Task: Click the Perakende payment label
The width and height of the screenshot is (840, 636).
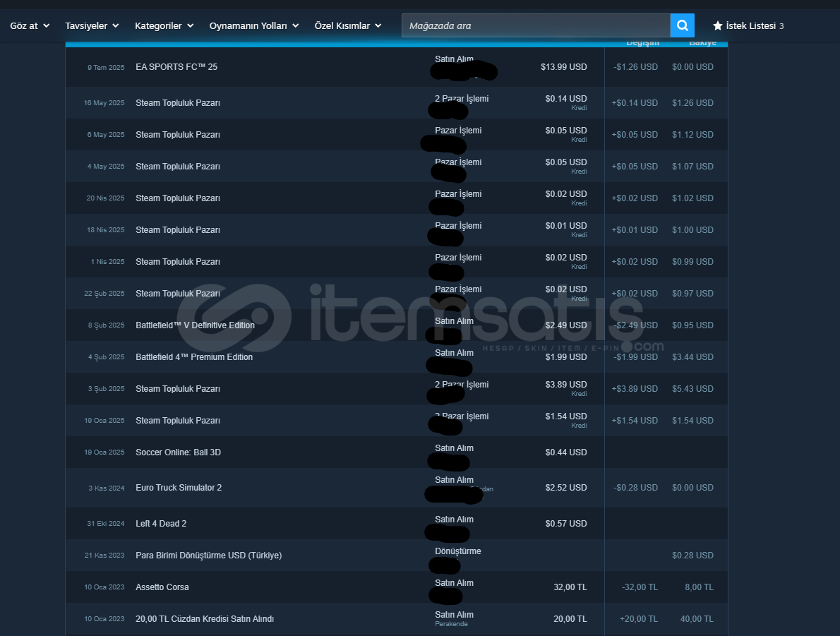Action: pyautogui.click(x=451, y=624)
